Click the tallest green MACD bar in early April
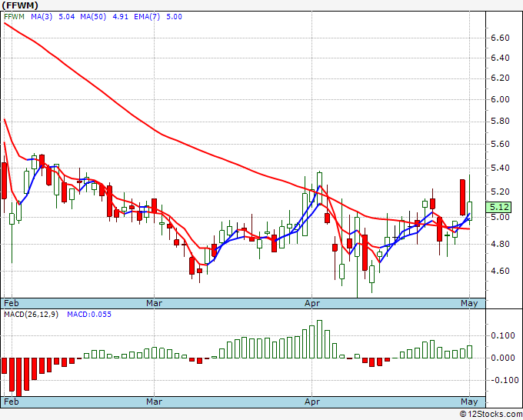This screenshot has height=420, width=523. (x=319, y=339)
